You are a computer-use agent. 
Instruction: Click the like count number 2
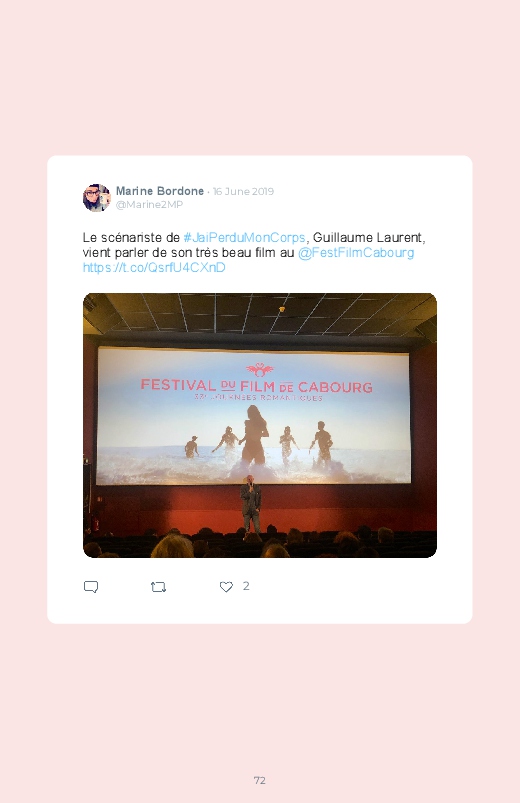click(246, 586)
